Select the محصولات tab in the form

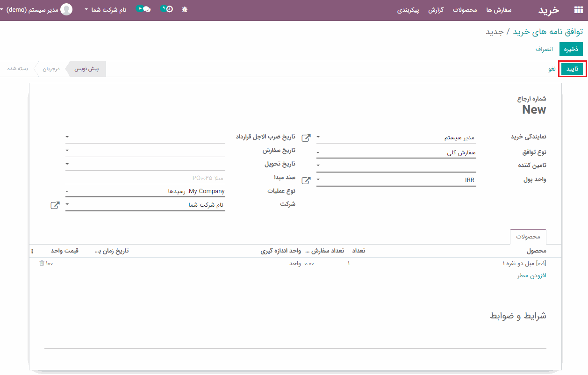coord(528,237)
